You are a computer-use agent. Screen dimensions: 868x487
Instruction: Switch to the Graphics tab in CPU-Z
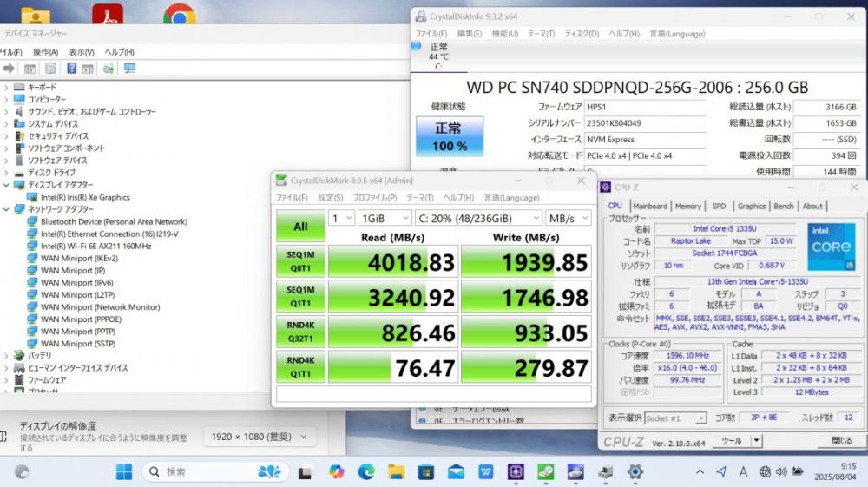[751, 206]
